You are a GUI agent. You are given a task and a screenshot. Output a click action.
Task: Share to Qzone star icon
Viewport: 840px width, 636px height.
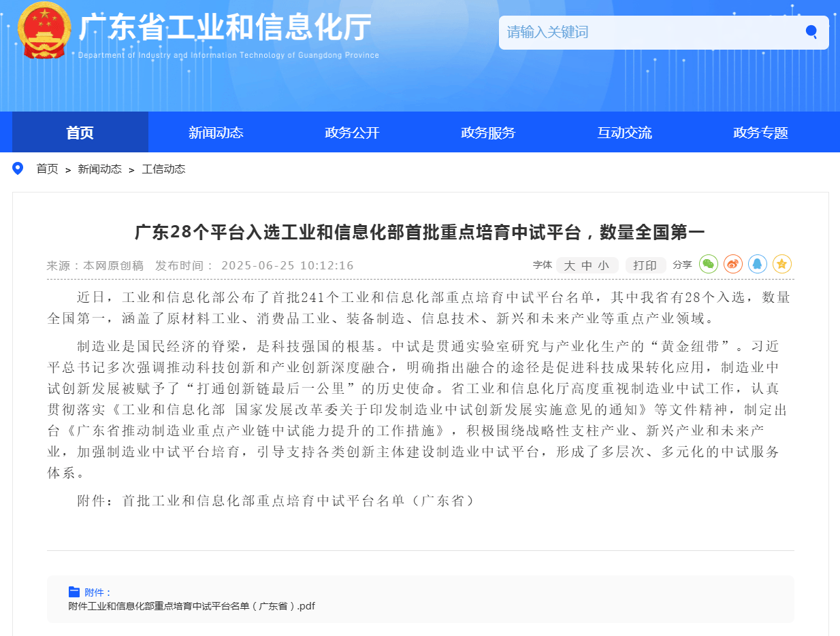[782, 264]
